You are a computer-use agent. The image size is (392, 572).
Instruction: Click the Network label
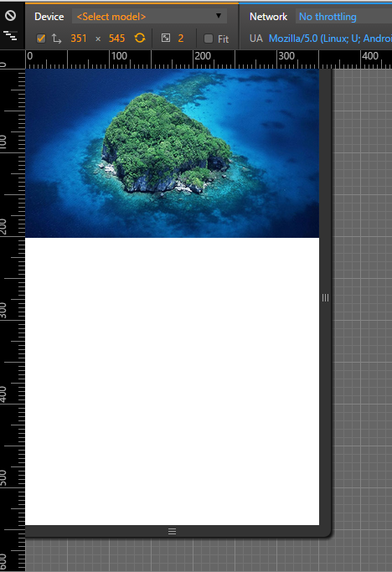pyautogui.click(x=268, y=17)
